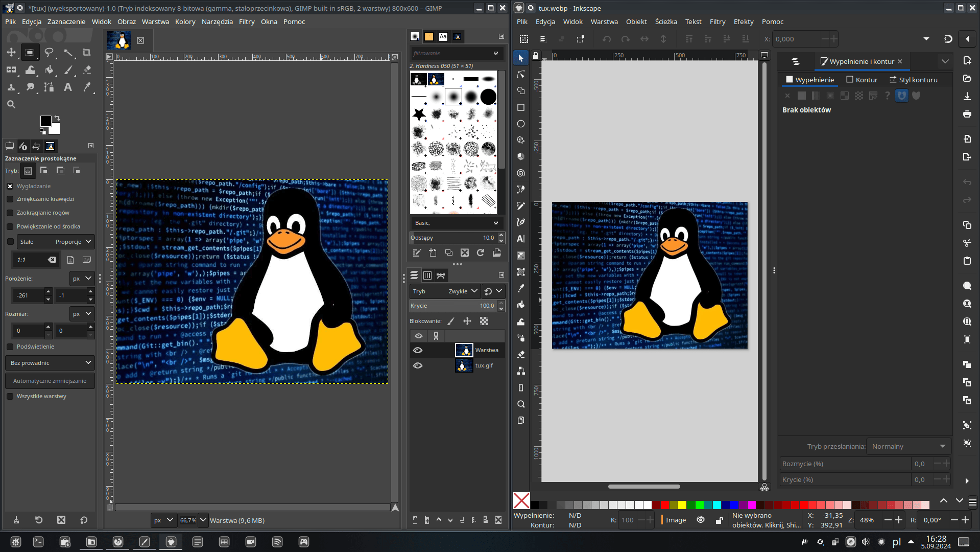Pick yellow swatch in Inkscape palette
The image size is (980, 552).
click(x=682, y=505)
